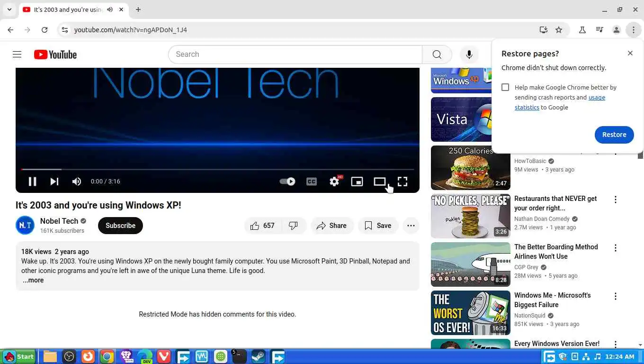Toggle closed captions in the player

tap(311, 182)
